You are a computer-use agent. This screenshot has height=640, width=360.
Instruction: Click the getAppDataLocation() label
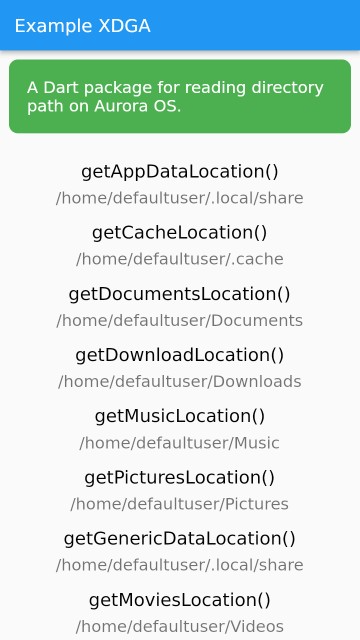(x=180, y=171)
